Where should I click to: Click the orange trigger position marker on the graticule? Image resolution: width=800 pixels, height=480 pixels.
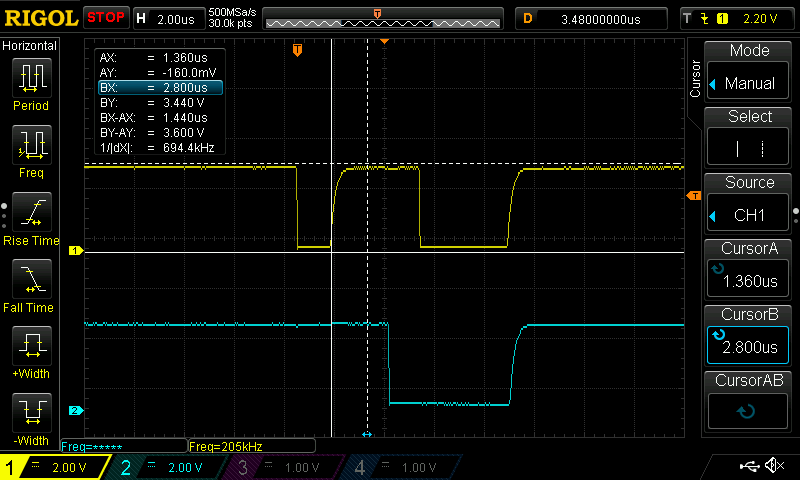click(x=297, y=49)
